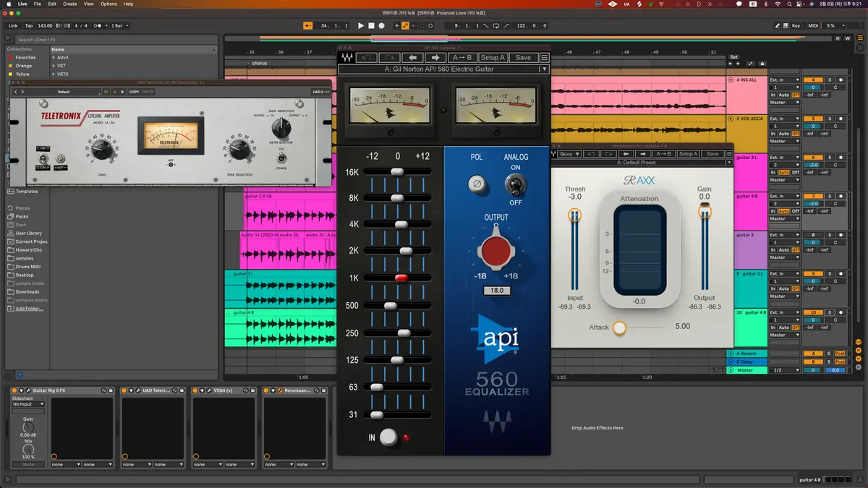Toggle the ANALOG on/off switch

(515, 184)
